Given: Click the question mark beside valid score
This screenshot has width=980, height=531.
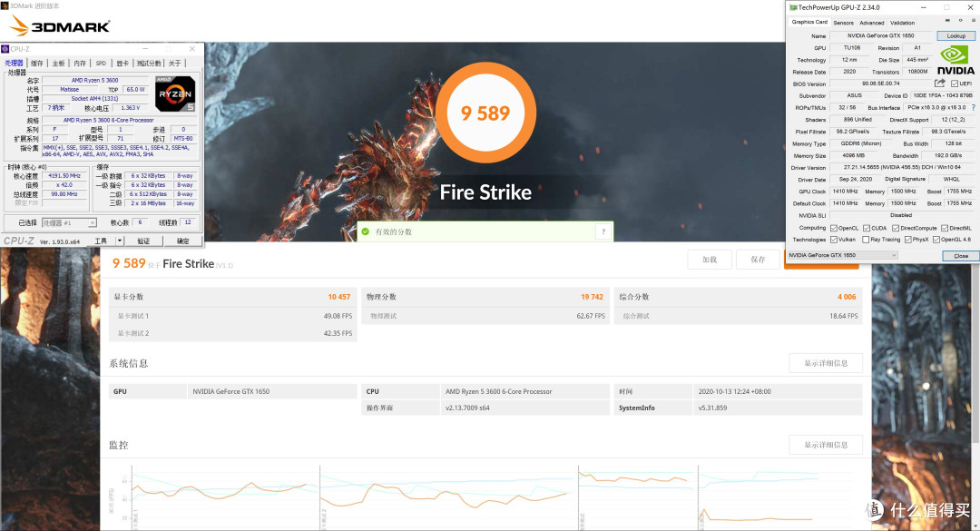Looking at the screenshot, I should tap(603, 231).
